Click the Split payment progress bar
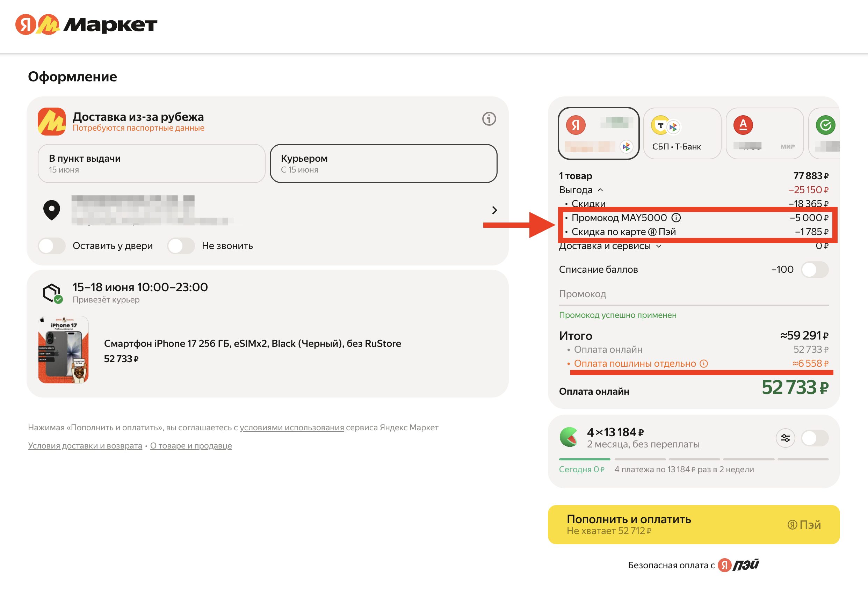 (x=693, y=459)
